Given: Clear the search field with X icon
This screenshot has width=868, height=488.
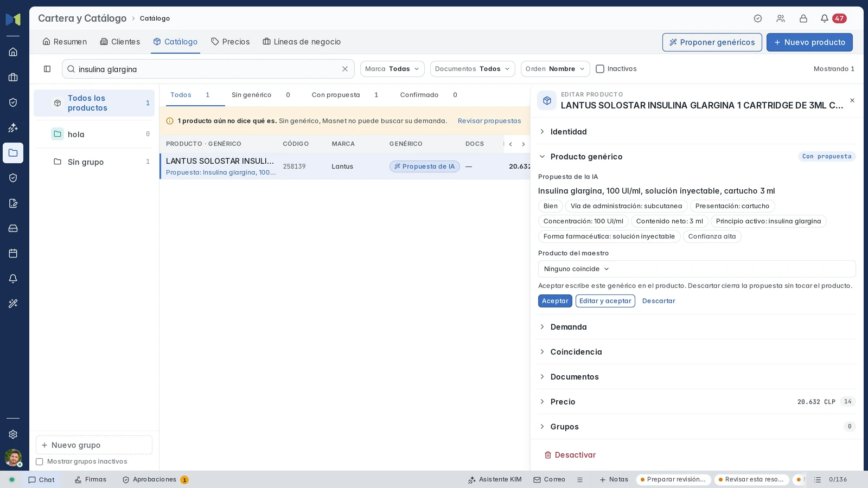Looking at the screenshot, I should tap(344, 69).
